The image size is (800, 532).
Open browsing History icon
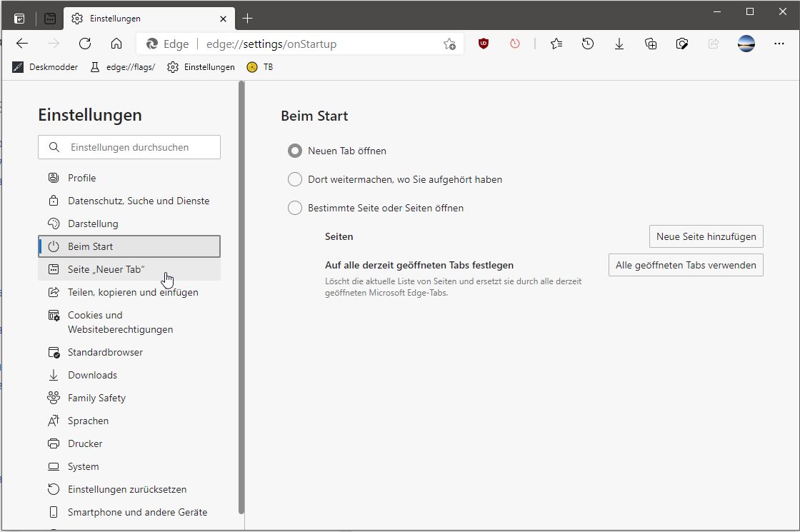[x=588, y=44]
